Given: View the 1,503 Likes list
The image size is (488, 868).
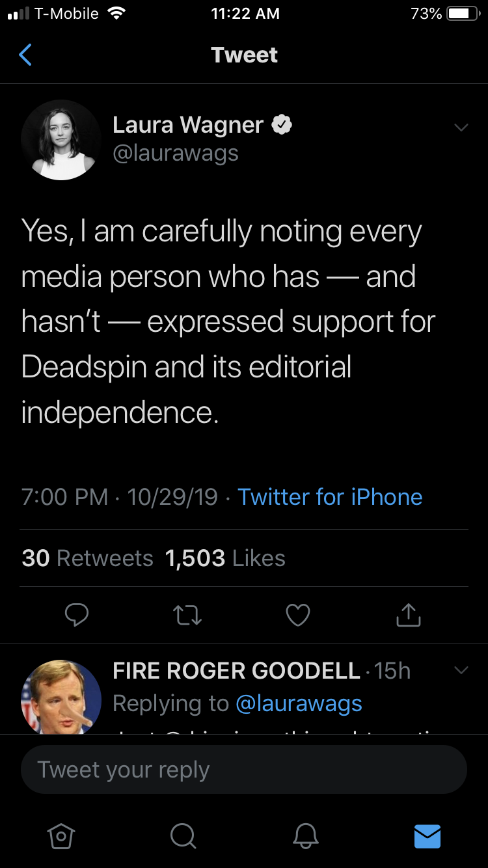Looking at the screenshot, I should (x=225, y=558).
